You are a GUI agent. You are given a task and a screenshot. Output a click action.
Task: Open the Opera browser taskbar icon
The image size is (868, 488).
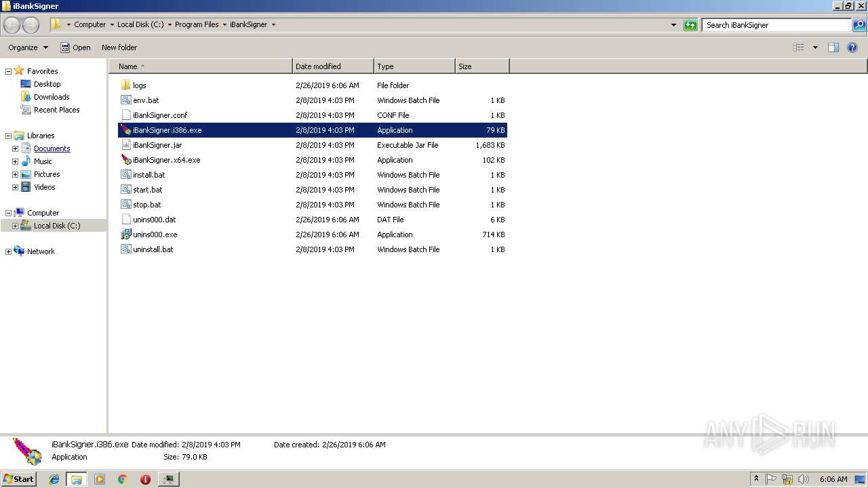coord(145,479)
